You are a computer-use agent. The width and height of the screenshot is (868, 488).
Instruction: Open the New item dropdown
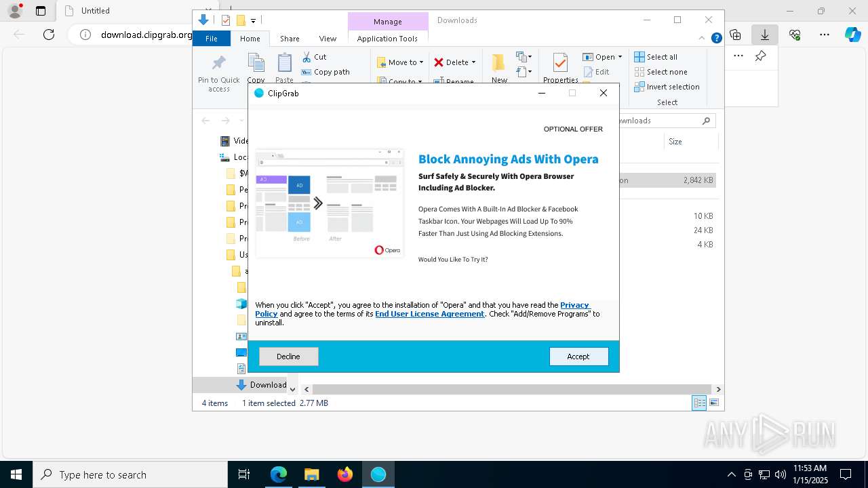coord(524,57)
